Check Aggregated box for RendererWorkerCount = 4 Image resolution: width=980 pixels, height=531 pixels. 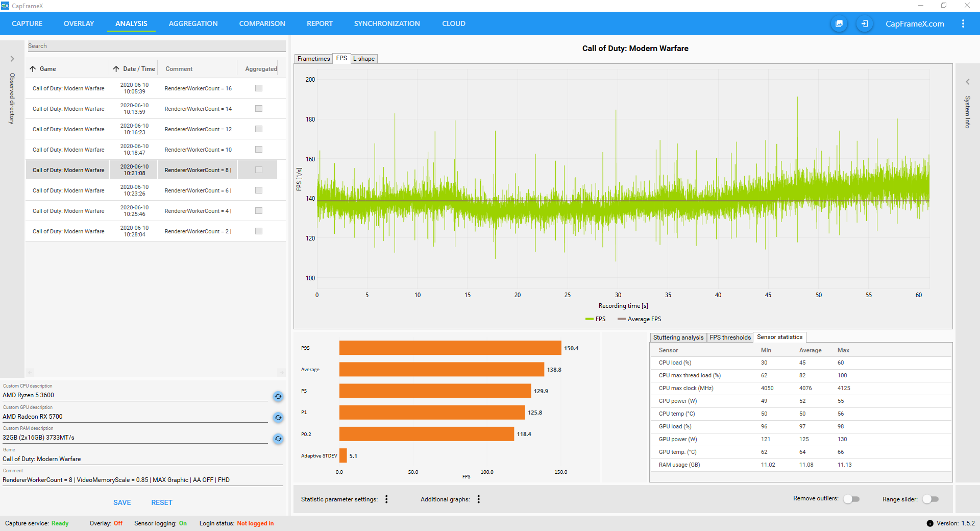259,211
